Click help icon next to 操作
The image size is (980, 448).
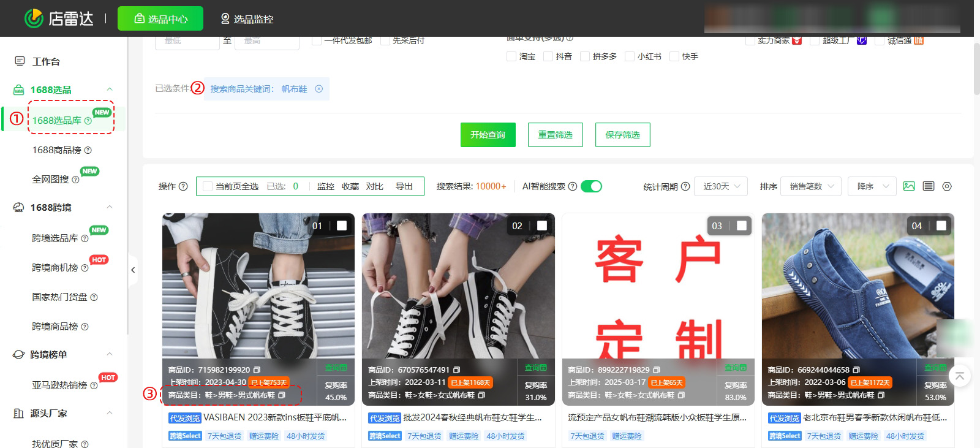click(183, 186)
